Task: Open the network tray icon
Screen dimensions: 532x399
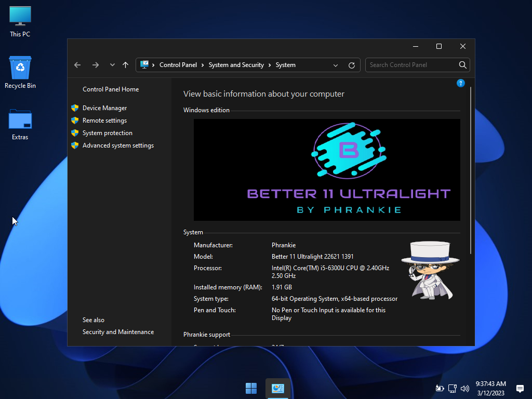Action: (453, 388)
